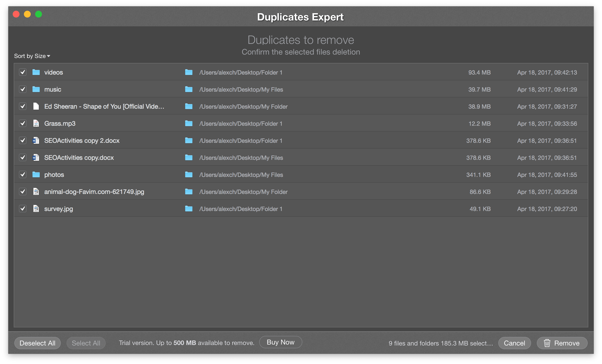Click the trash icon on Remove button
This screenshot has width=602, height=364.
[x=547, y=343]
